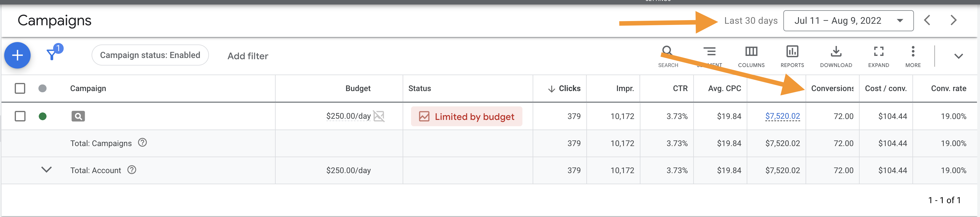Click the Add filter button
The image size is (980, 217).
tap(248, 56)
